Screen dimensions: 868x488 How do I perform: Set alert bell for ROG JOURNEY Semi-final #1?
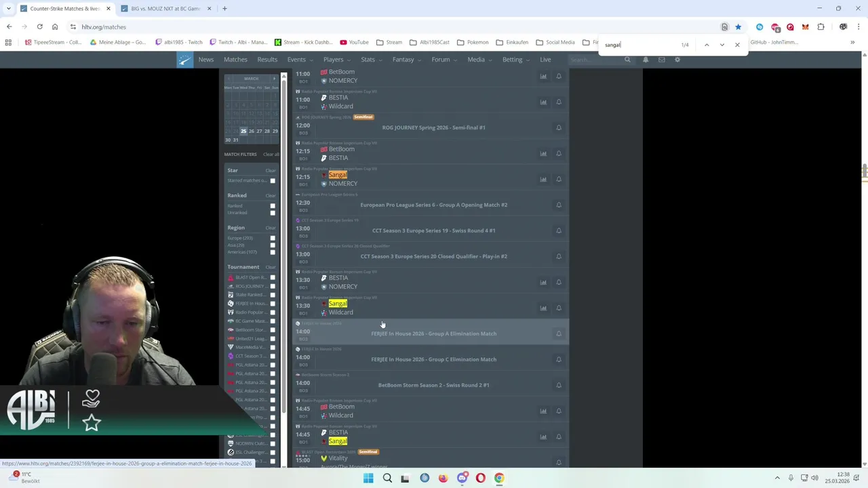pos(559,127)
